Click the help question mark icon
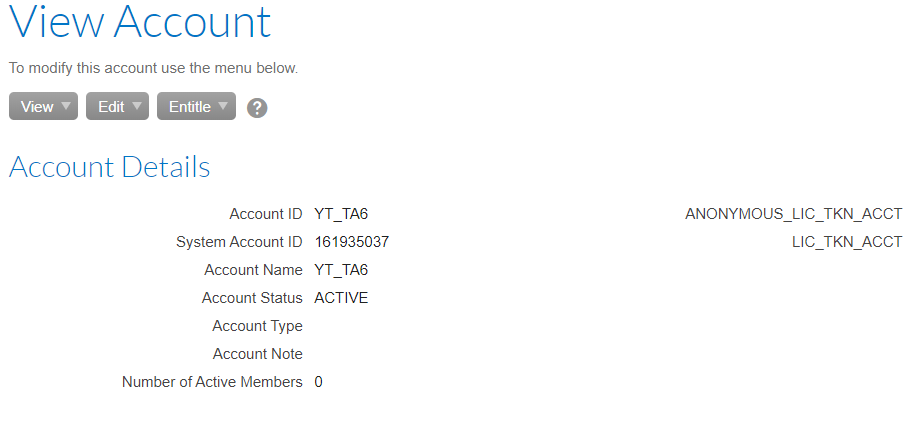The width and height of the screenshot is (911, 425). click(x=257, y=108)
